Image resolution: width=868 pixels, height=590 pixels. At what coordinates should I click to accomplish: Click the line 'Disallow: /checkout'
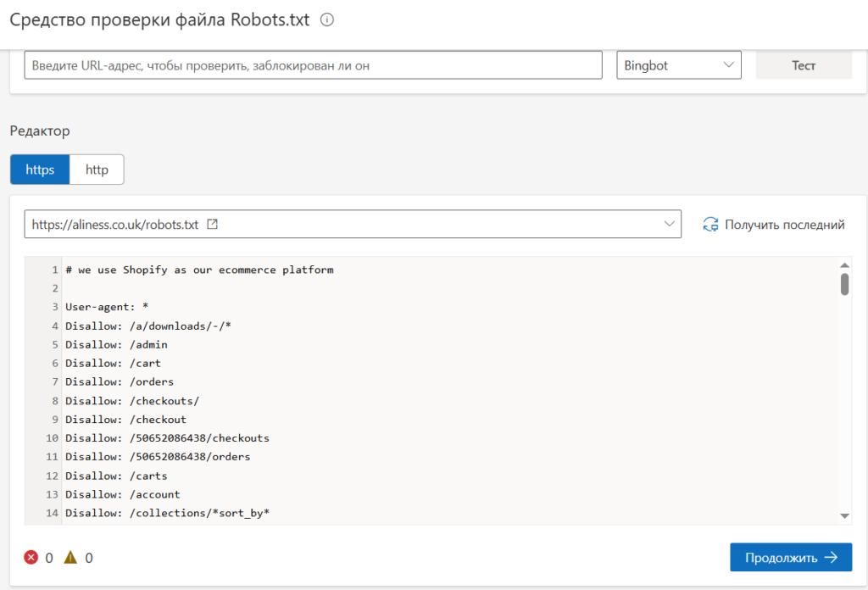(x=125, y=419)
